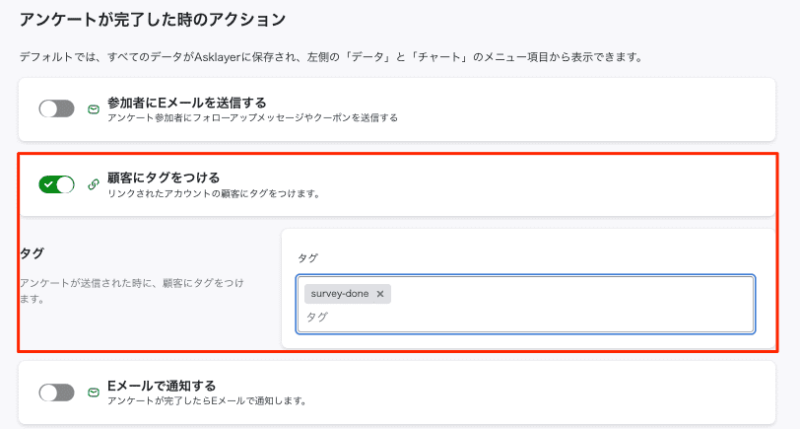Disable the 顧客にタグをつける toggle
The height and width of the screenshot is (429, 800).
[x=57, y=184]
